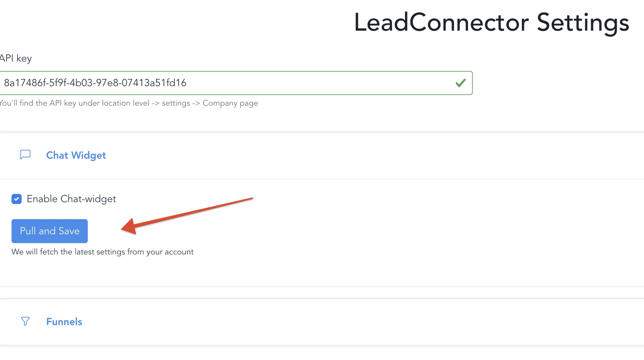Click blank area below the Pull and Save note
644x360 pixels.
291,271
